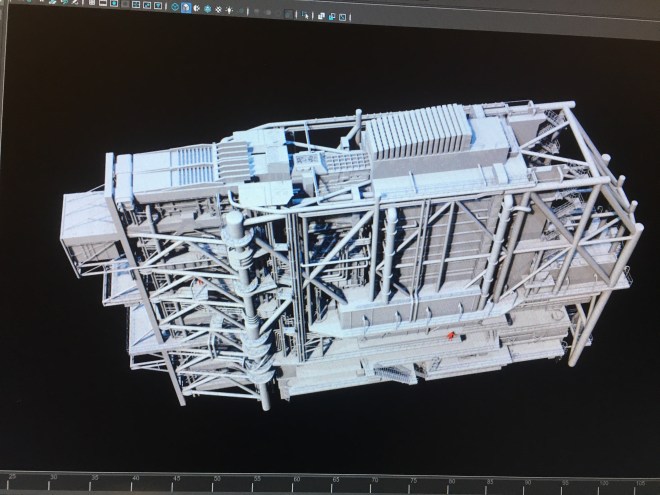Go to frame 100 on time slider
The width and height of the screenshot is (660, 495).
coord(605,484)
